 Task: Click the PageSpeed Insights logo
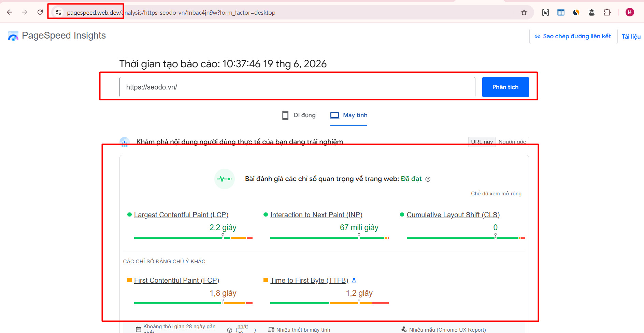[x=57, y=36]
